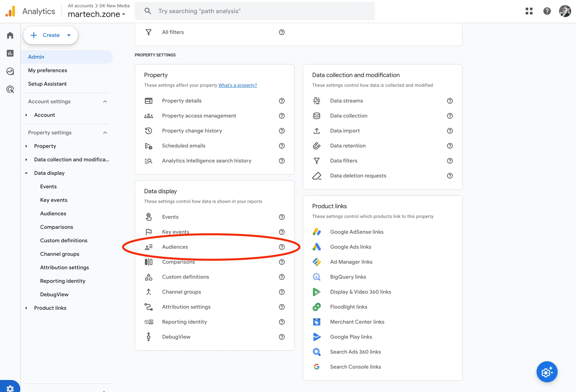Select My preferences in the sidebar
Viewport: 576px width, 392px height.
pos(48,70)
